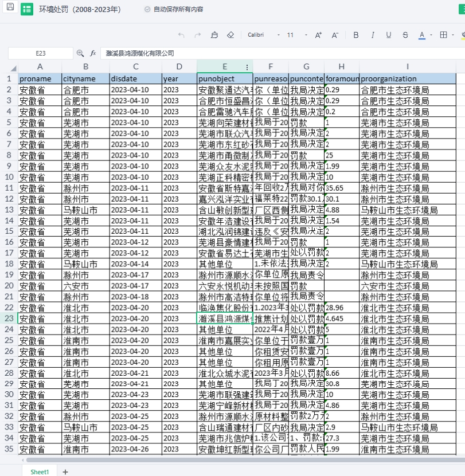Screen dimensions: 465x476
Task: Toggle strikethrough formatting
Action: (x=405, y=35)
